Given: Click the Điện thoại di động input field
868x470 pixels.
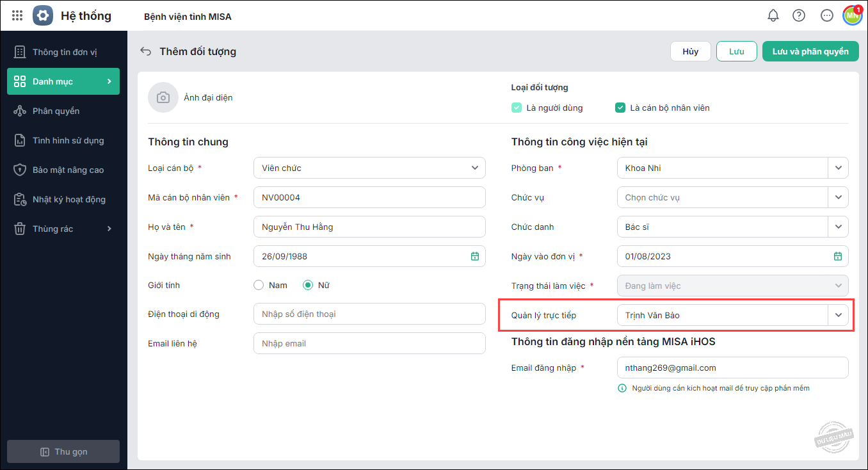Looking at the screenshot, I should (369, 314).
